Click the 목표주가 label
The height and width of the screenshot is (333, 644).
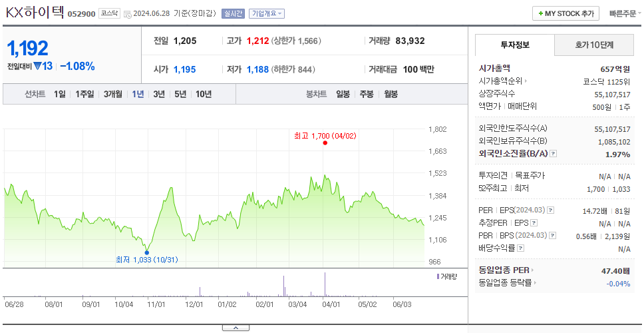(530, 176)
